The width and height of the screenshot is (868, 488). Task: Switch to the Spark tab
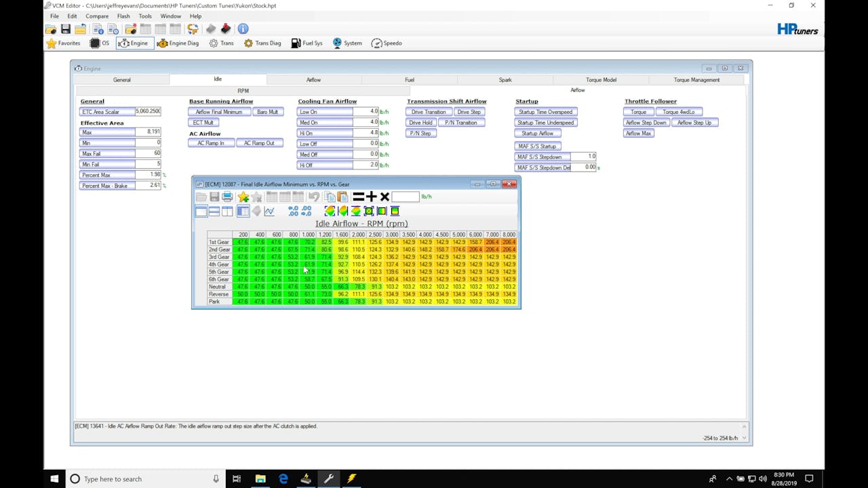click(x=505, y=79)
